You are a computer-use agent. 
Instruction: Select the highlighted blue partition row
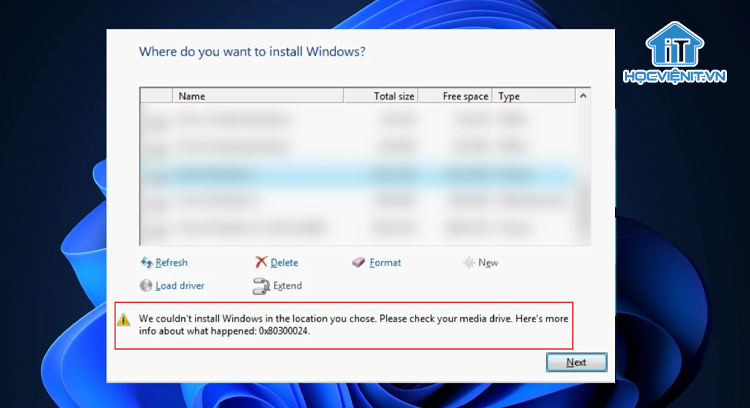(358, 174)
